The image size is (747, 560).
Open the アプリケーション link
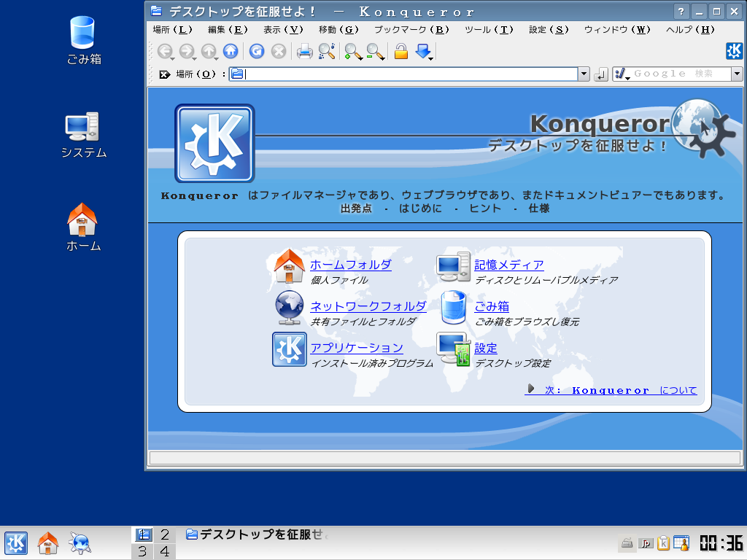point(356,348)
